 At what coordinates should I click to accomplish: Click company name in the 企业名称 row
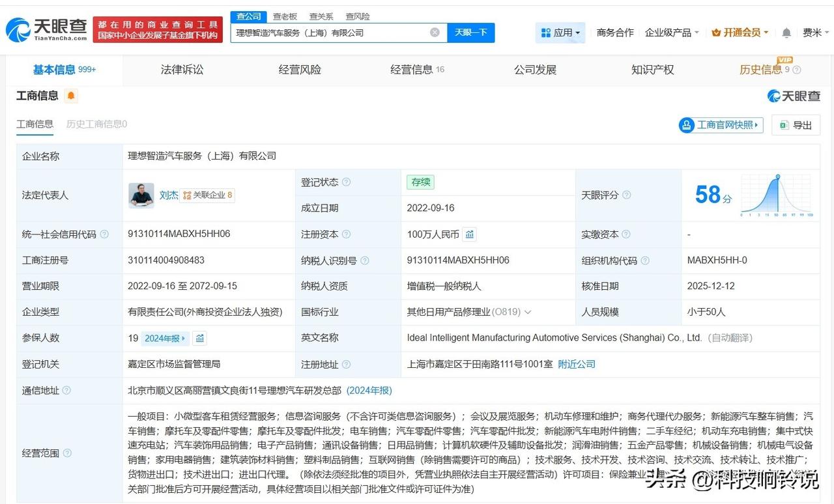[202, 156]
